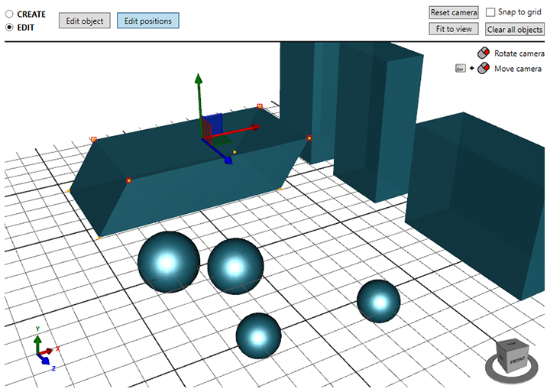The height and width of the screenshot is (392, 550).
Task: Select the small sphere on the right
Action: tap(378, 301)
